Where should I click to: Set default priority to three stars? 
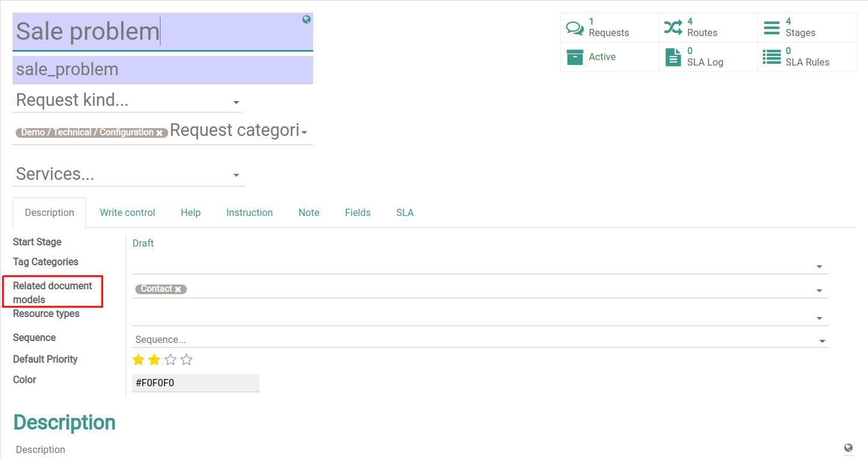pos(171,360)
